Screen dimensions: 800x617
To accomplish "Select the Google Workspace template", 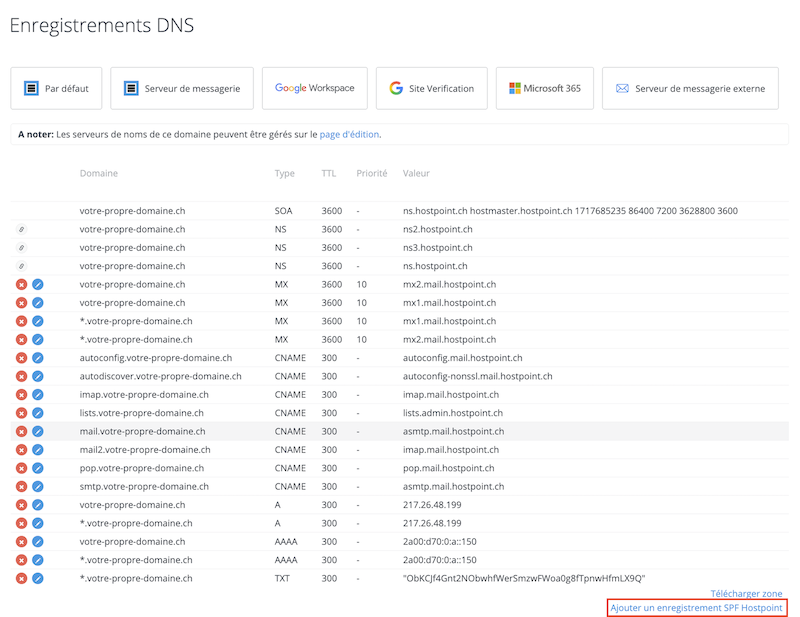I will coord(315,88).
